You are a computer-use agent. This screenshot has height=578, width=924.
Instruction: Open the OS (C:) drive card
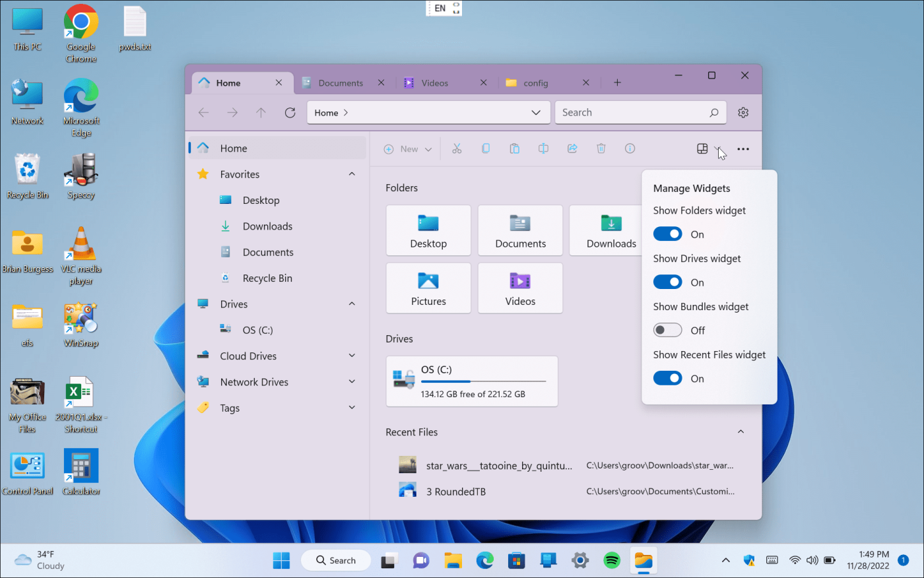(x=472, y=381)
